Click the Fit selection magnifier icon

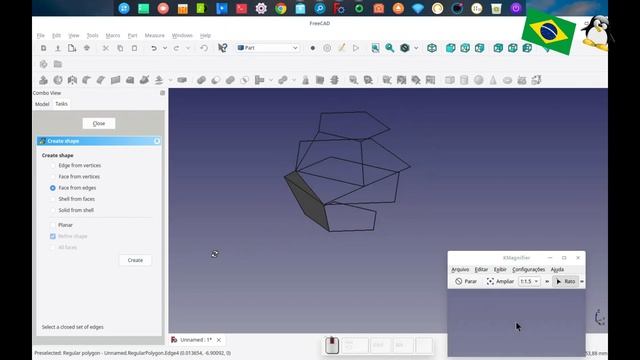coord(390,48)
